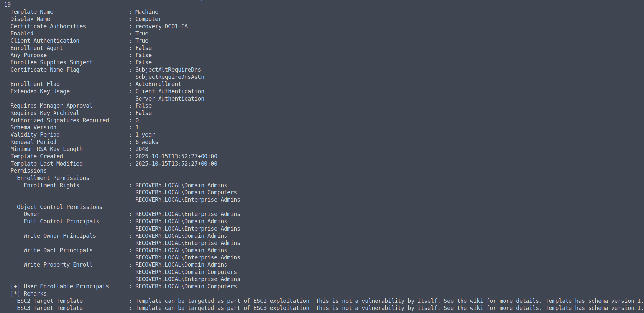Select the recovery-DC01-CA certificate authority text
The image size is (644, 313).
pyautogui.click(x=161, y=26)
